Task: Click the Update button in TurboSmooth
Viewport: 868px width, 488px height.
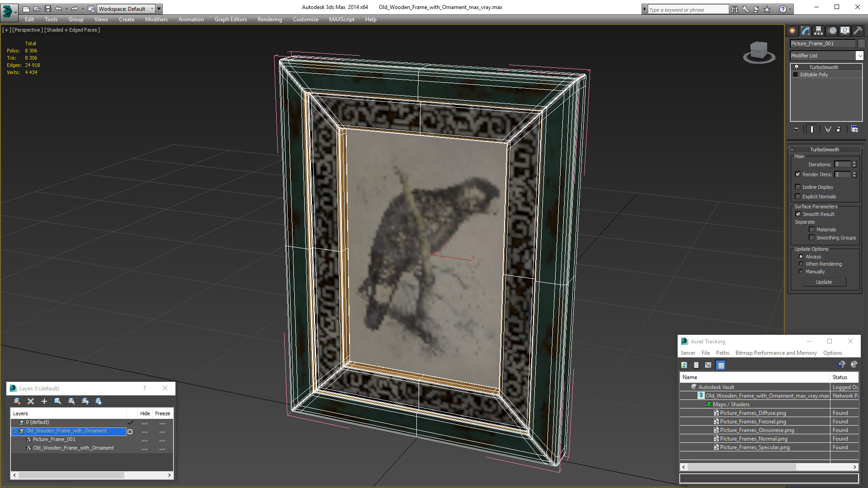Action: point(824,282)
